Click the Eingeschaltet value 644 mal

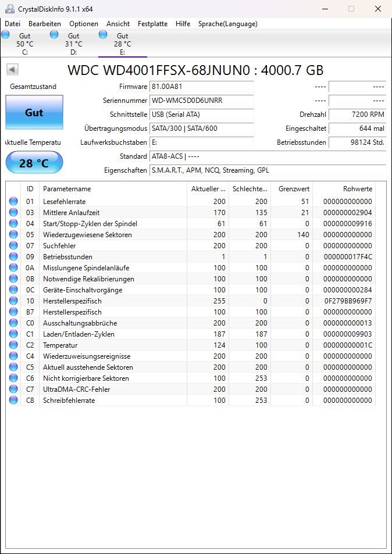357,128
